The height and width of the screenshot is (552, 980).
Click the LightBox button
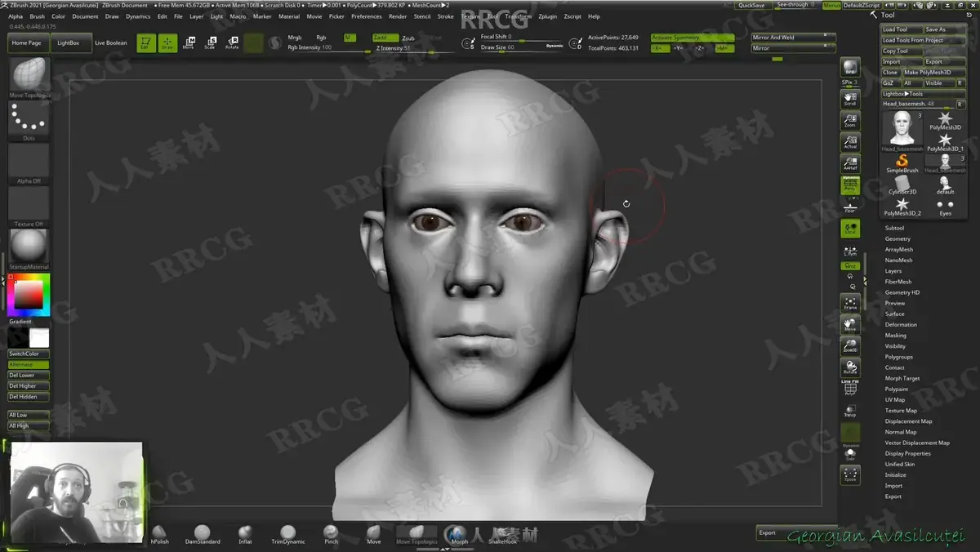[71, 42]
